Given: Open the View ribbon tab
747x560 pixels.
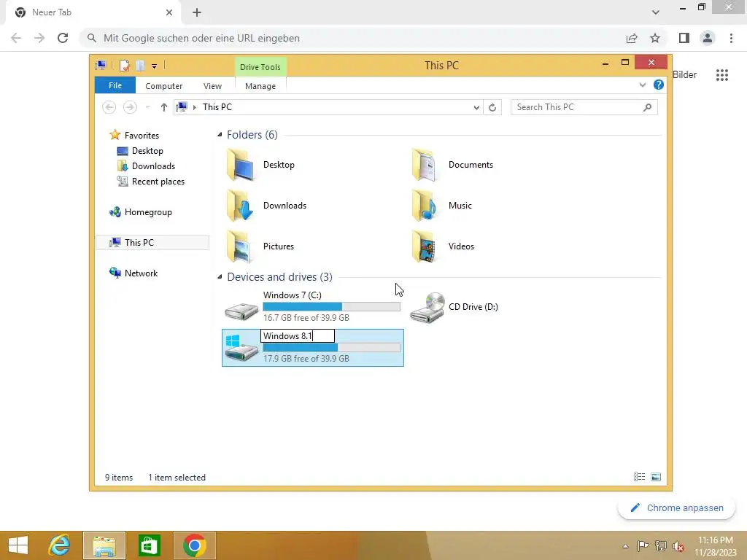Looking at the screenshot, I should [x=212, y=86].
